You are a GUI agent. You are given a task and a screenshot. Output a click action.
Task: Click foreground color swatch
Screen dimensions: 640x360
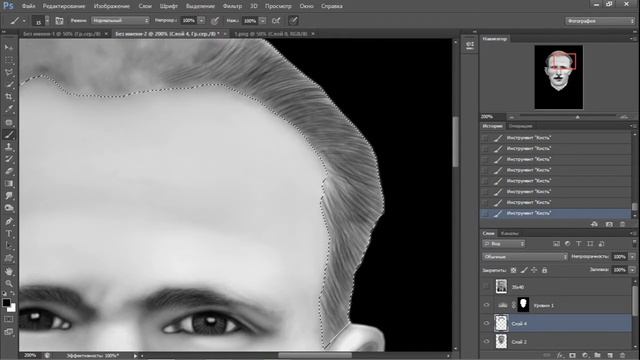(6, 303)
